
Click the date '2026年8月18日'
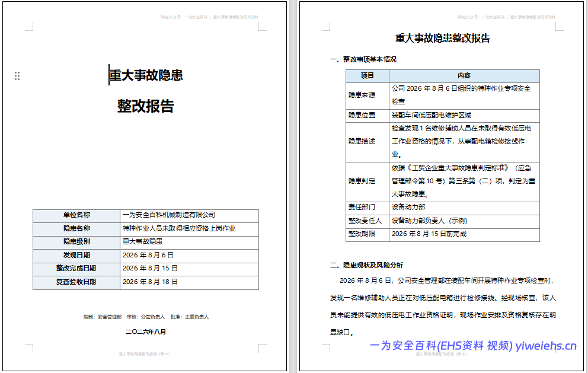coord(189,282)
